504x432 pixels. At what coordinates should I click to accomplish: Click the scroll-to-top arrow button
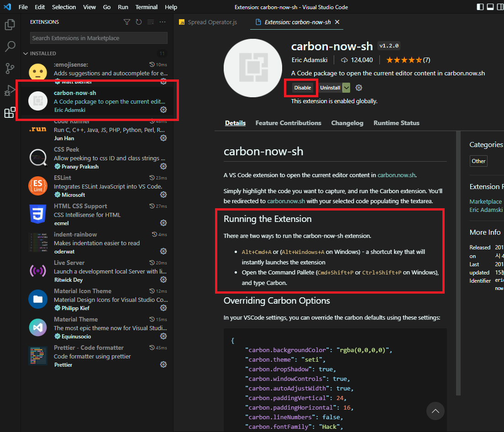(435, 411)
